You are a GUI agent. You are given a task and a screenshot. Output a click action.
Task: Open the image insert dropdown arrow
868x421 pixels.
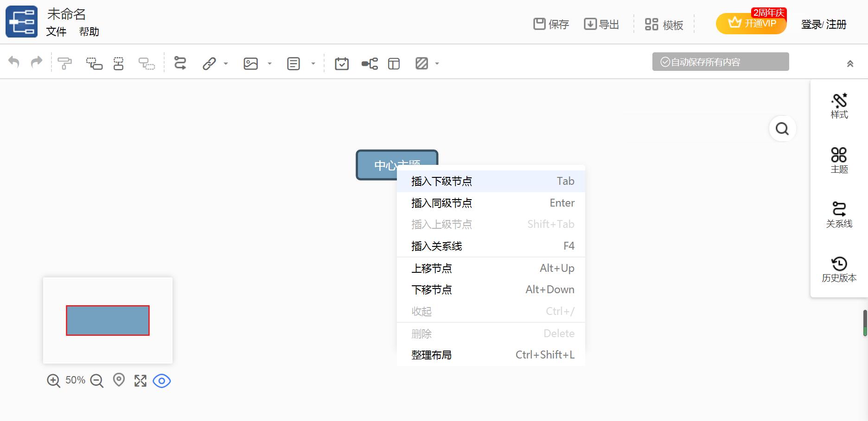pyautogui.click(x=269, y=64)
